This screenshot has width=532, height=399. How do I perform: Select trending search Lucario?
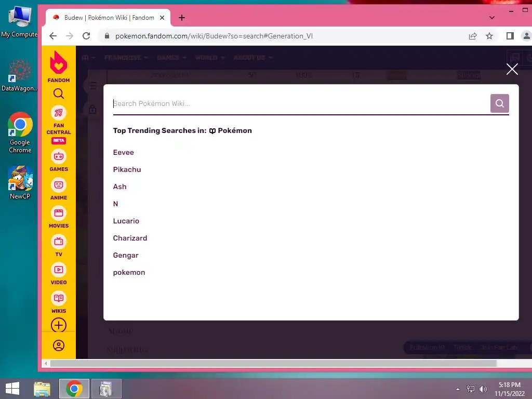pos(126,221)
